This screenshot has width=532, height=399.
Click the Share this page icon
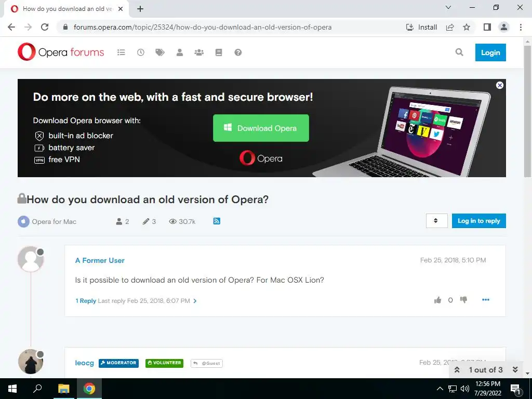pos(450,27)
